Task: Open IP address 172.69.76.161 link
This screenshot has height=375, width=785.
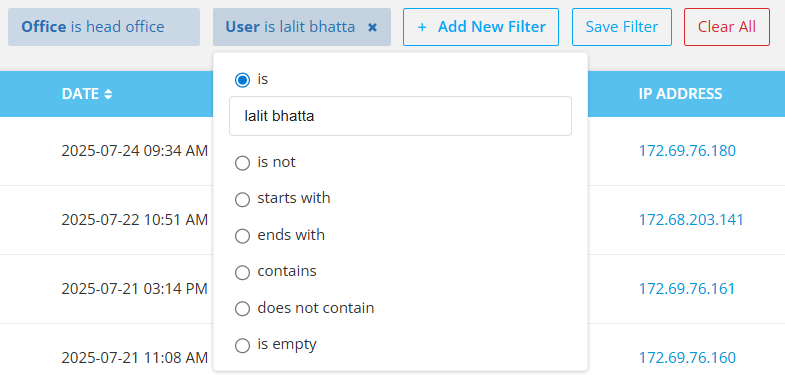Action: click(x=687, y=289)
